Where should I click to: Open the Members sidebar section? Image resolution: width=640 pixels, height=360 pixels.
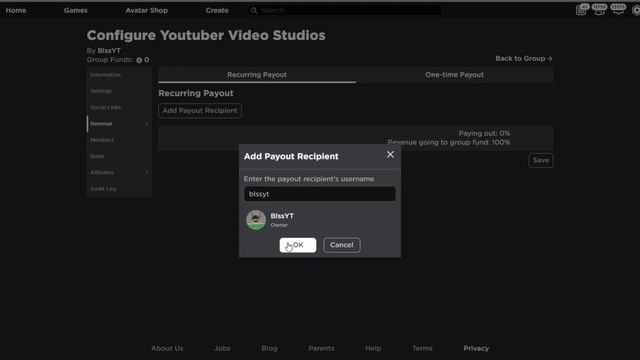point(102,140)
